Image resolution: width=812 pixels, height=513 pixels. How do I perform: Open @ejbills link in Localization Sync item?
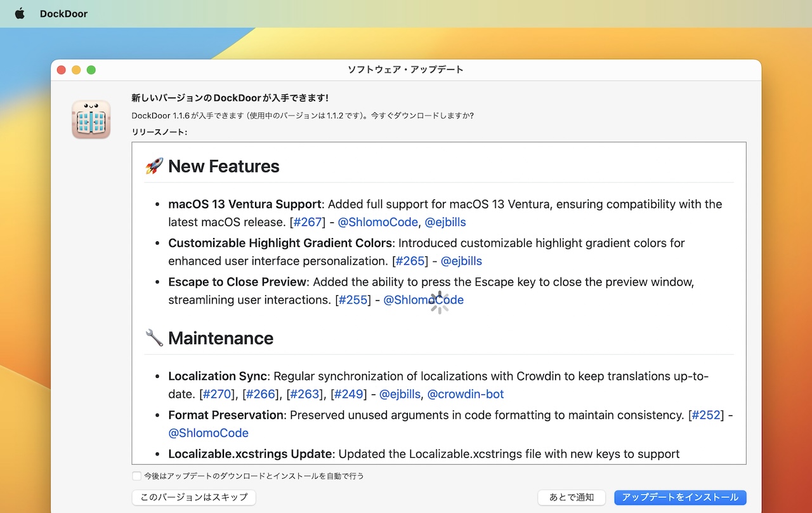coord(400,394)
